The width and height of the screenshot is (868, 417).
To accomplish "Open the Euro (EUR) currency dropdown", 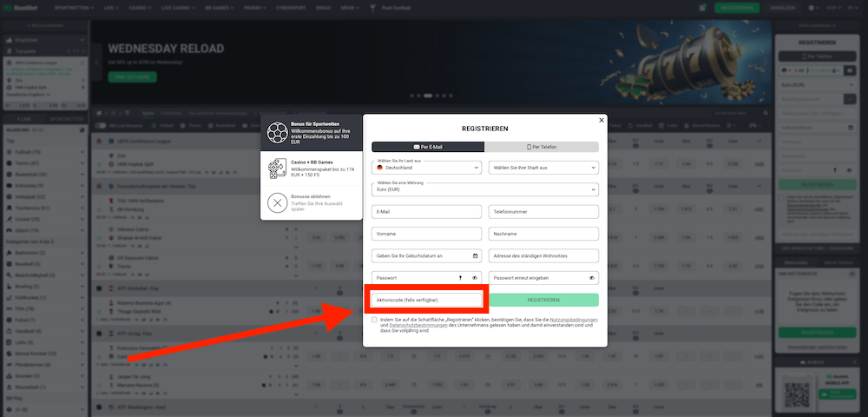I will click(x=485, y=189).
